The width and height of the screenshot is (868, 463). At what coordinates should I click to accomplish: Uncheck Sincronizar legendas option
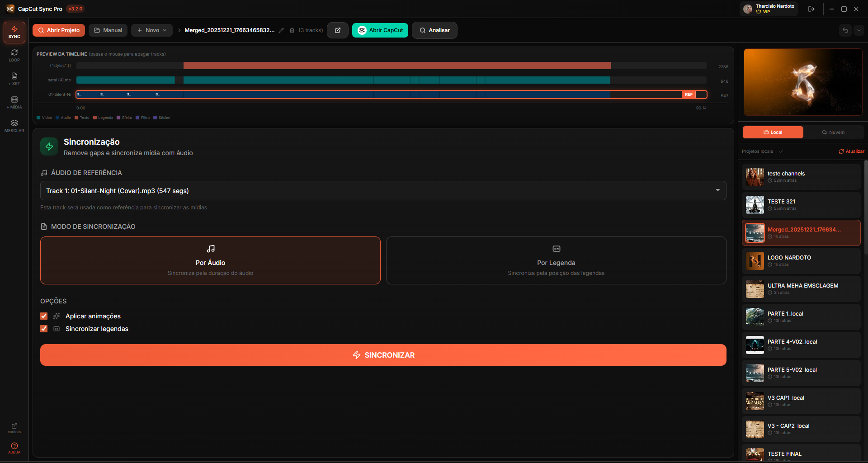point(44,329)
